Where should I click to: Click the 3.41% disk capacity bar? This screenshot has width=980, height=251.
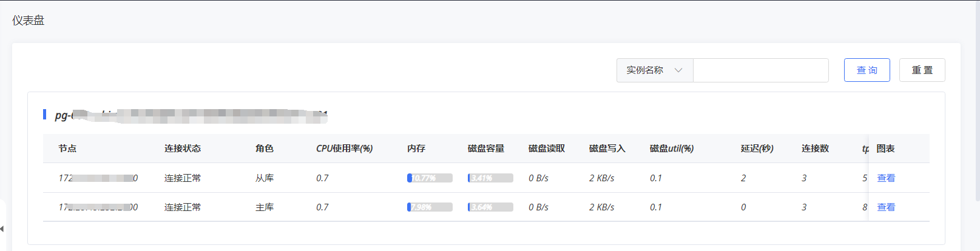click(x=490, y=178)
